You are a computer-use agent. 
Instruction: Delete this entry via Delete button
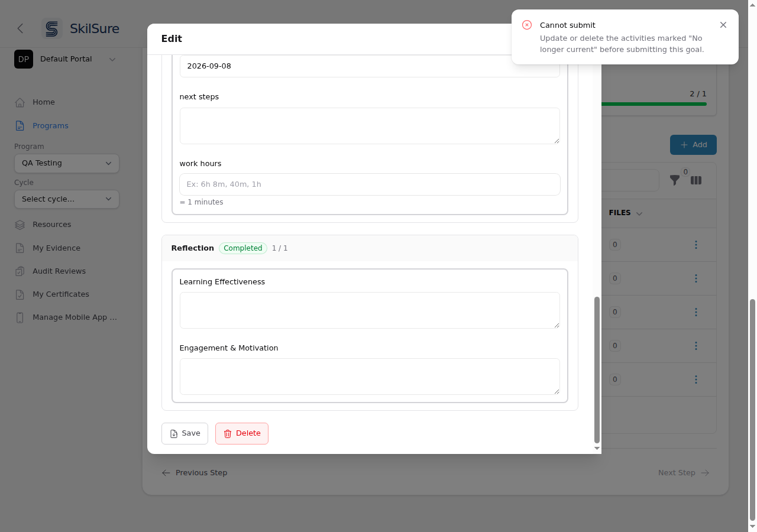242,433
